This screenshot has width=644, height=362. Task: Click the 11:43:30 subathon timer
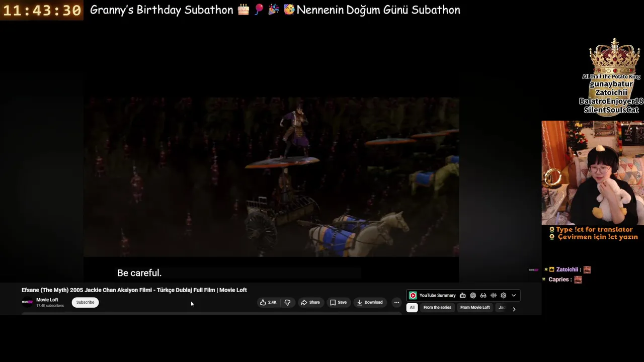click(42, 10)
